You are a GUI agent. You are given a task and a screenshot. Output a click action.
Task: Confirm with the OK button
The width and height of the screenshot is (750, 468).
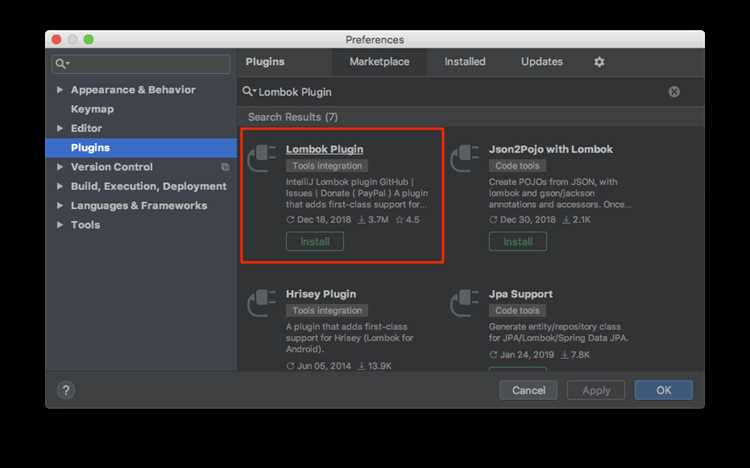(663, 390)
